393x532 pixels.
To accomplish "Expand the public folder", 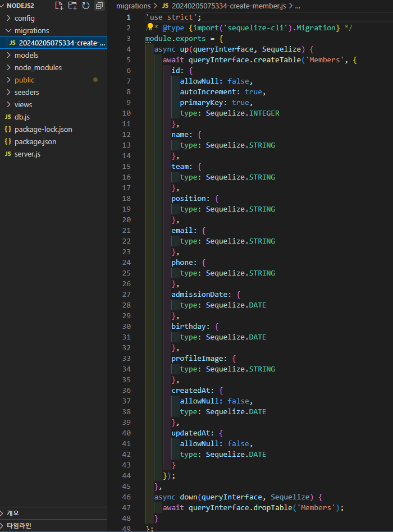I will pos(8,80).
